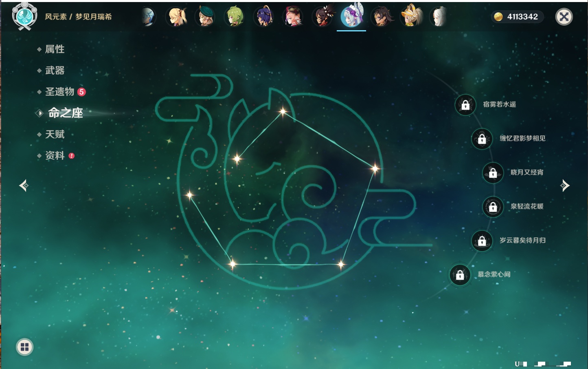Click the red exclamation badge on 资料
Image resolution: width=588 pixels, height=369 pixels.
(x=72, y=156)
